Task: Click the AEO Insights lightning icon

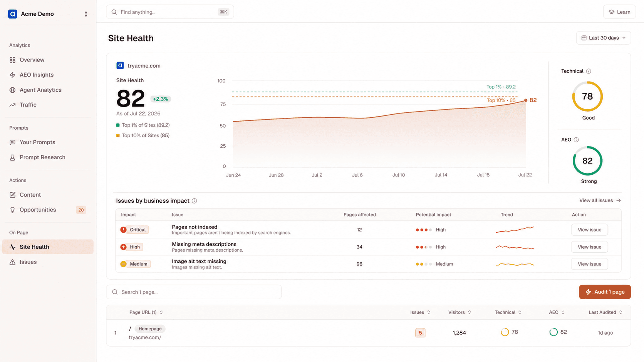Action: [13, 75]
